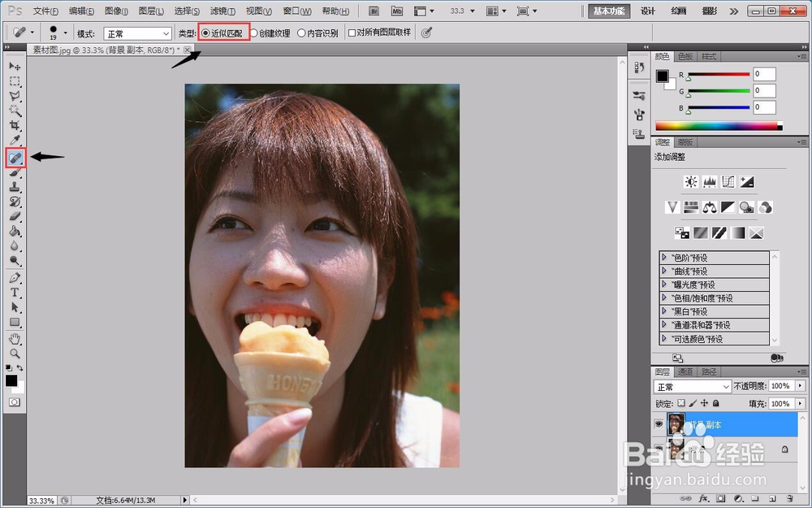812x508 pixels.
Task: Select the 近似匹配 radio option
Action: coord(222,33)
